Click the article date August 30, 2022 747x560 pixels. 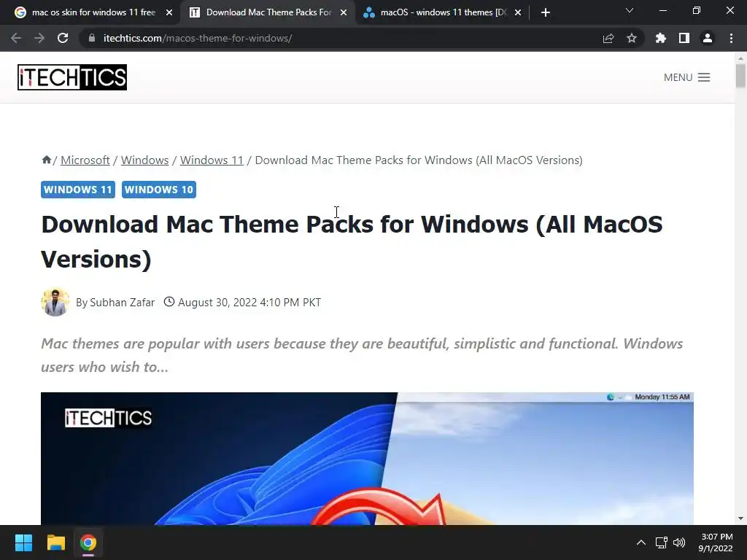click(249, 303)
